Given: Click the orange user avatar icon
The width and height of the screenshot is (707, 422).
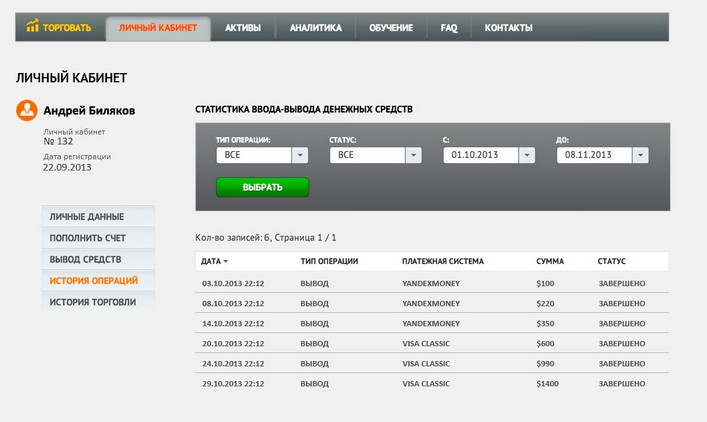Looking at the screenshot, I should tap(27, 110).
